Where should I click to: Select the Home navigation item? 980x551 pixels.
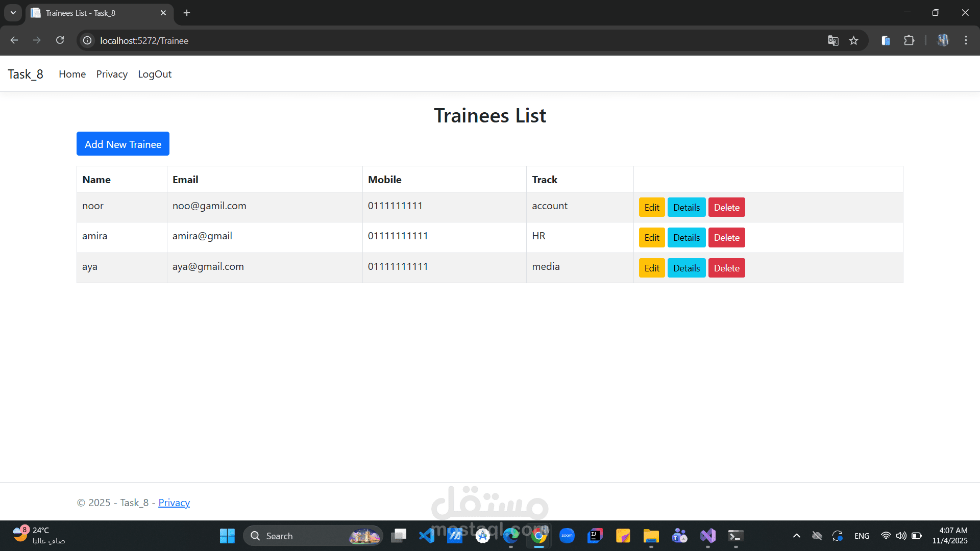pyautogui.click(x=72, y=74)
